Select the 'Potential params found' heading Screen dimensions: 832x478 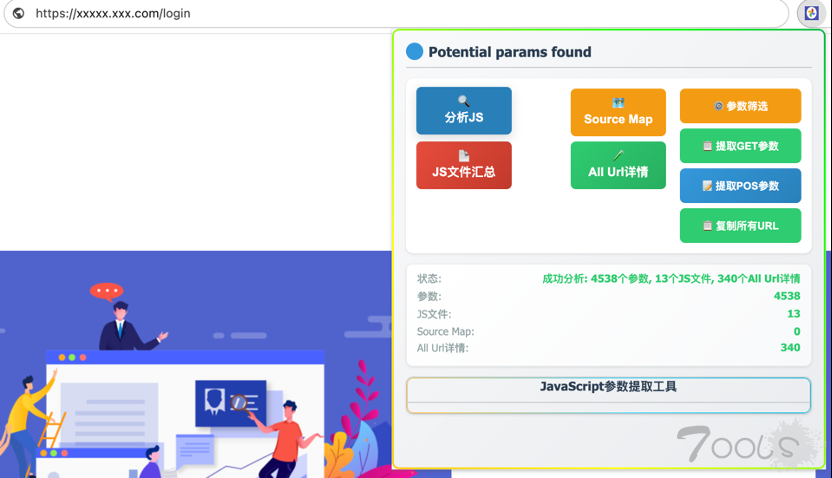click(x=509, y=52)
